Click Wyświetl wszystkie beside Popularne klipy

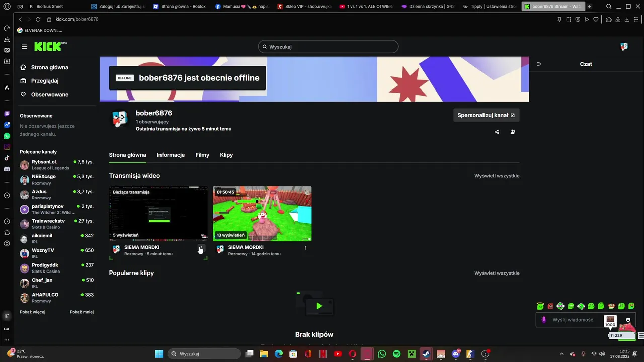[x=497, y=273]
